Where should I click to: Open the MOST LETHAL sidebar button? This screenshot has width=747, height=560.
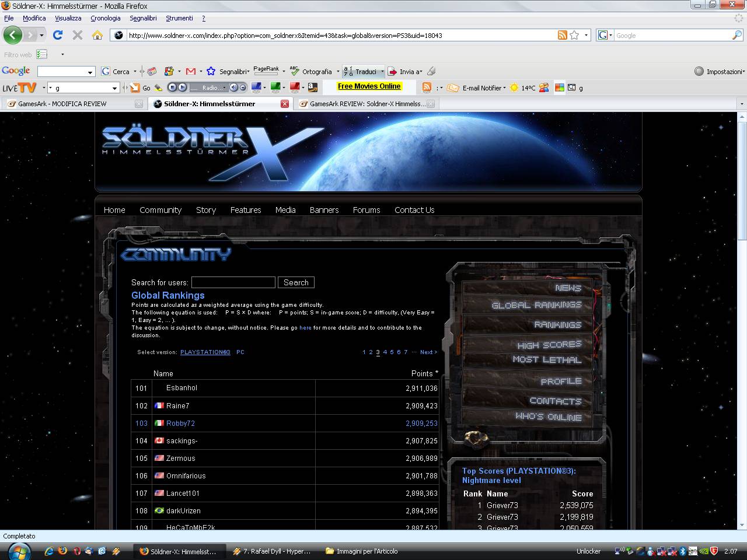click(547, 360)
